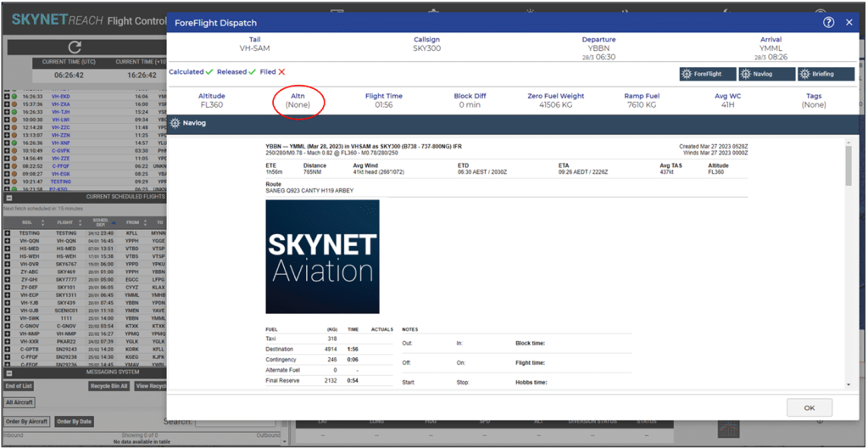Viewport: 868px width, 448px height.
Task: Expand the VH-ZZE tracking row
Action: [x=7, y=158]
